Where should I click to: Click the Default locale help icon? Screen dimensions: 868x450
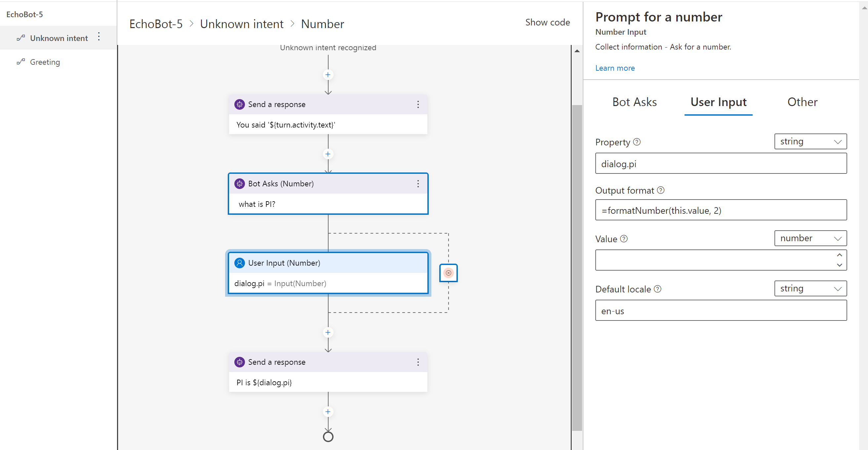coord(657,289)
